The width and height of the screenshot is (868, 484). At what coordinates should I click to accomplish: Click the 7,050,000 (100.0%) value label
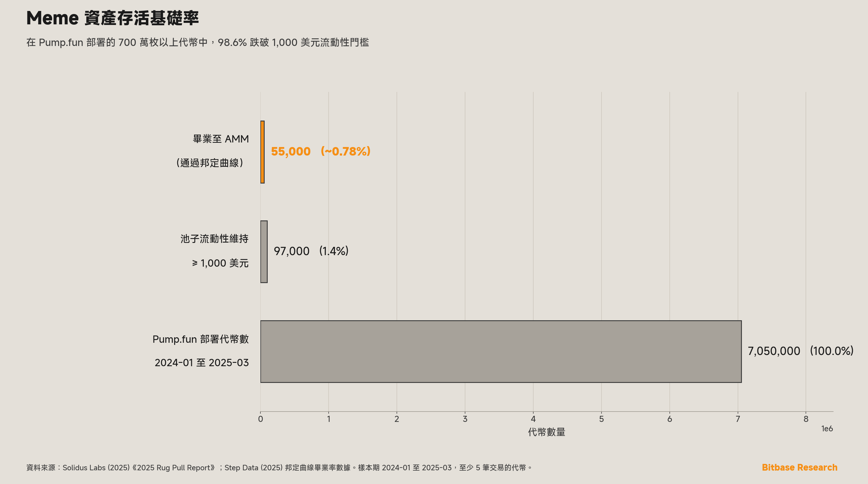[x=801, y=351]
